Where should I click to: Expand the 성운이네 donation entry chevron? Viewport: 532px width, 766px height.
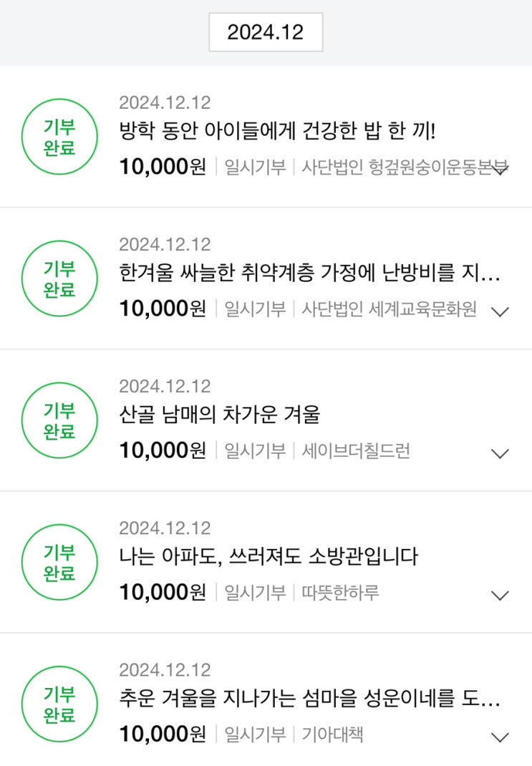(x=500, y=737)
